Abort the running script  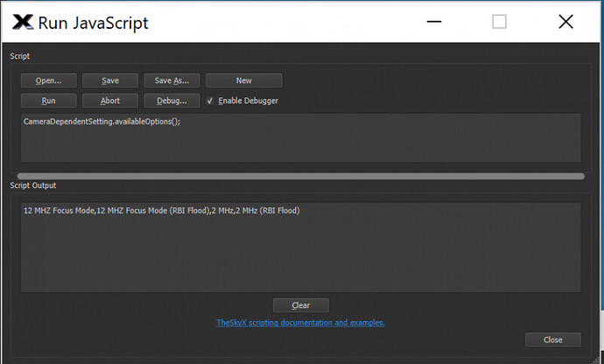[x=110, y=101]
